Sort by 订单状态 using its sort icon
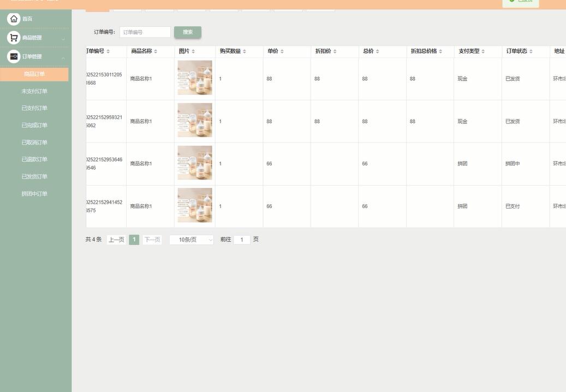This screenshot has height=392, width=566. [531, 52]
